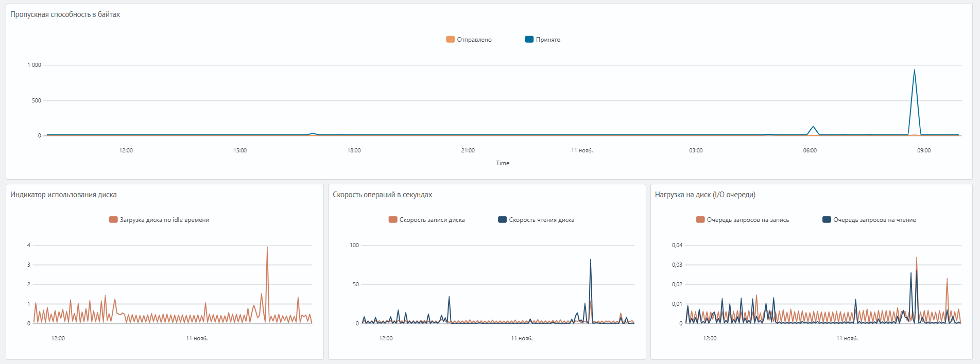The image size is (980, 364).
Task: Select the tall Принято spike near 09:00
Action: (x=914, y=71)
